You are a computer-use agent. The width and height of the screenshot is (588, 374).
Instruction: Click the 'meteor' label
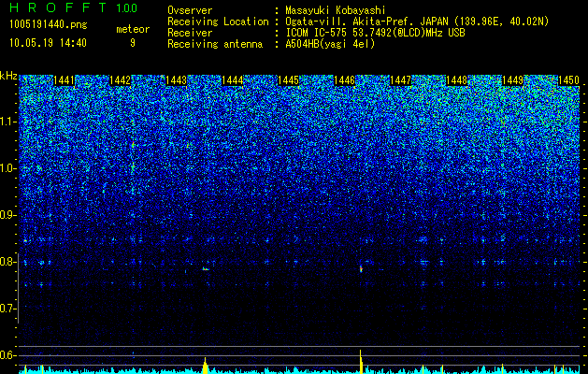(133, 29)
